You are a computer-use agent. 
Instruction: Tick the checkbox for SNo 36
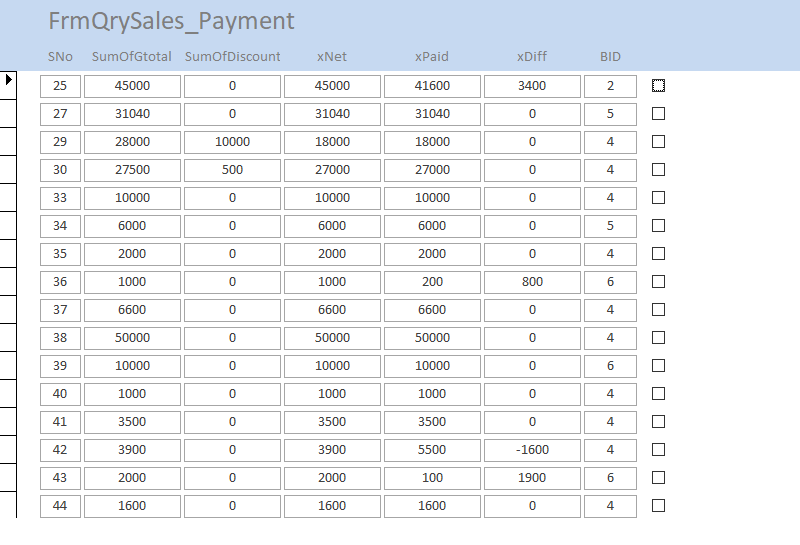658,282
